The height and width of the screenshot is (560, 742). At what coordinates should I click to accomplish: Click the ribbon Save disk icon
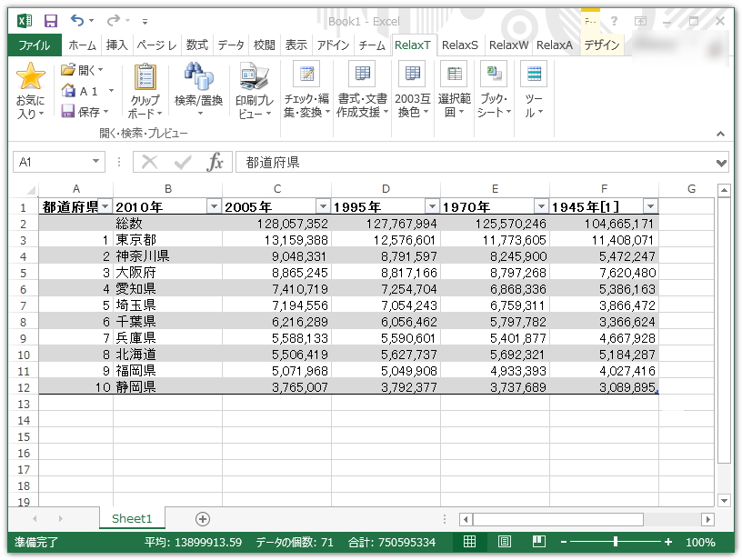click(68, 111)
